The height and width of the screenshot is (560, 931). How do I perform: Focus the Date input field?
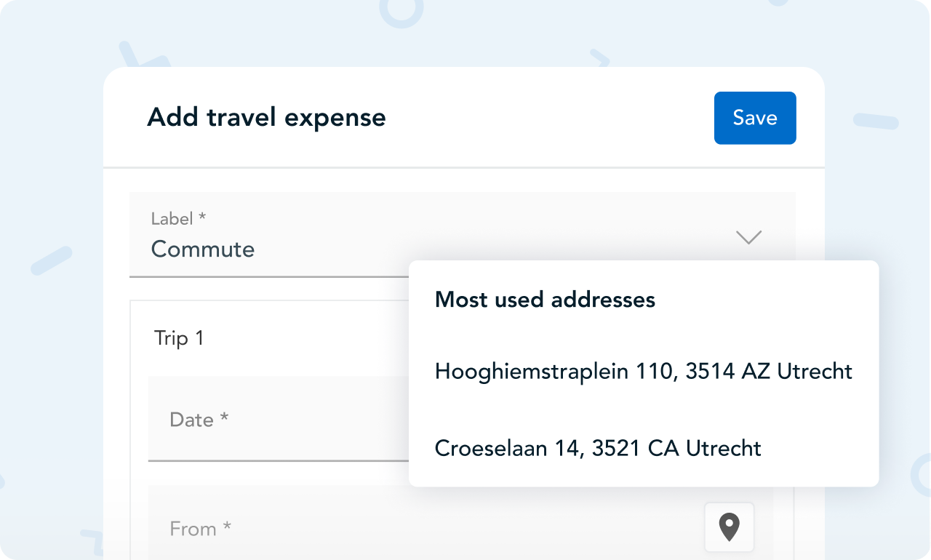279,419
